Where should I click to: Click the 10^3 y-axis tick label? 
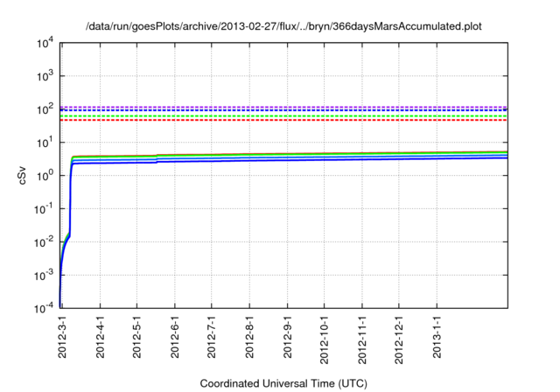(45, 76)
